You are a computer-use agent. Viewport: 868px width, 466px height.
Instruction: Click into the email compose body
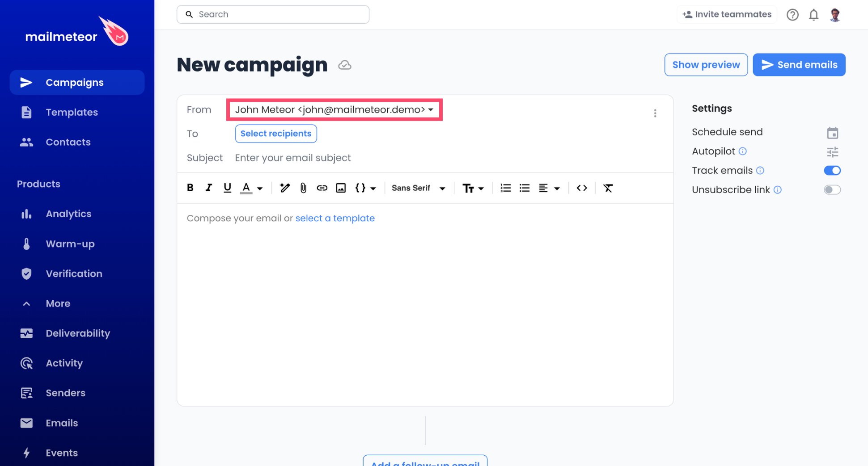pyautogui.click(x=425, y=304)
